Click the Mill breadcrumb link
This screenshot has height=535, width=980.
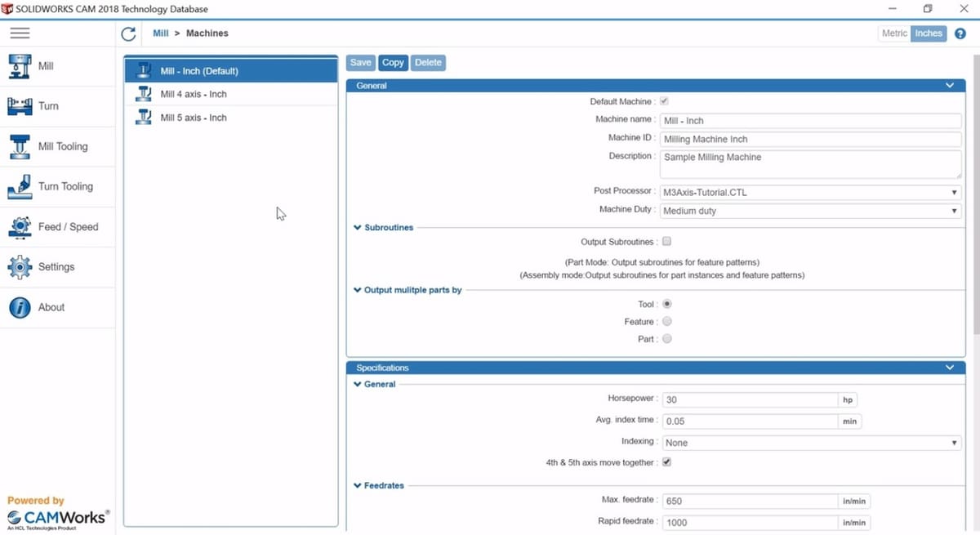click(161, 33)
